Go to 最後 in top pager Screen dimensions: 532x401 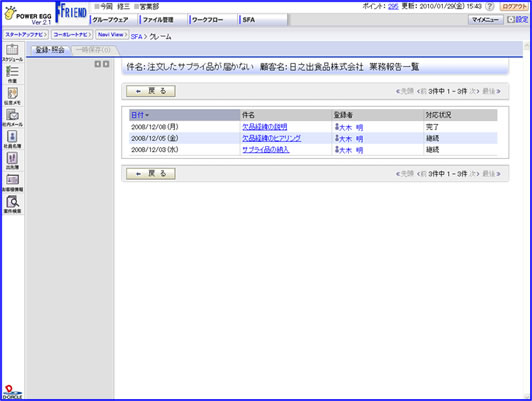click(x=491, y=91)
